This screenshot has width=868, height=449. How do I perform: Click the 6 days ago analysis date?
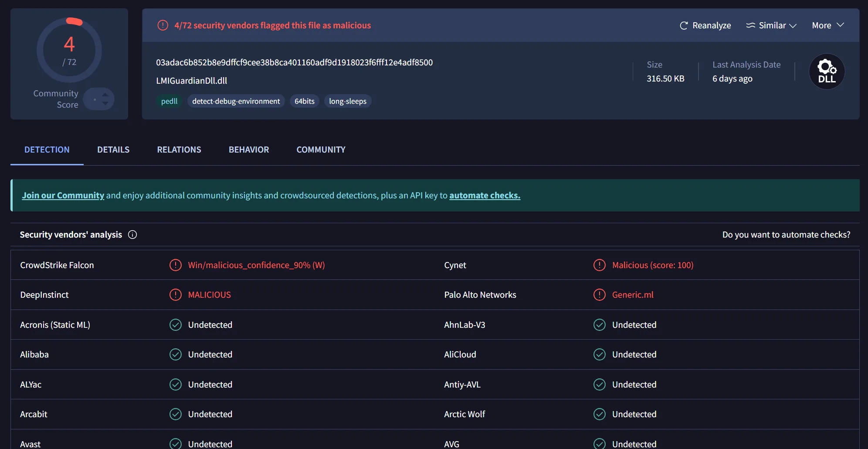point(732,78)
